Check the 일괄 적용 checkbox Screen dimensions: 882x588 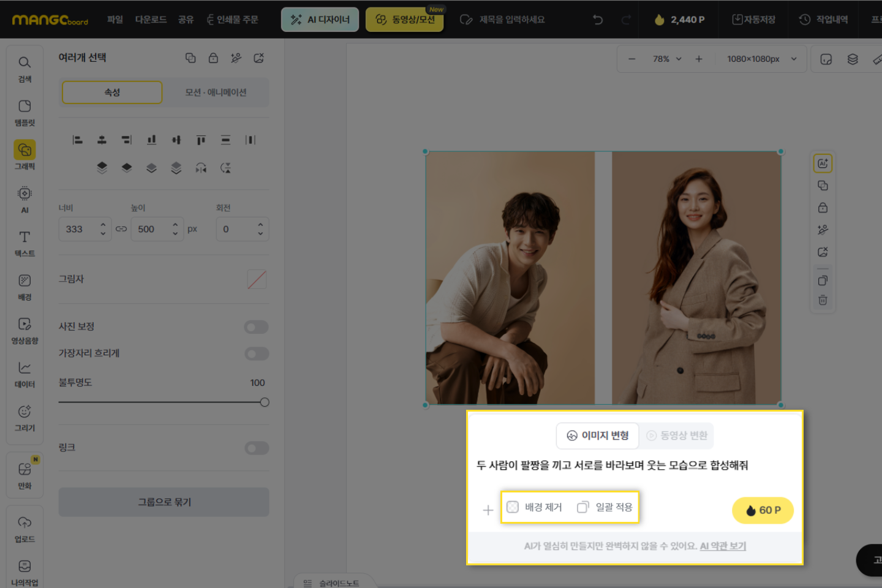pos(582,507)
